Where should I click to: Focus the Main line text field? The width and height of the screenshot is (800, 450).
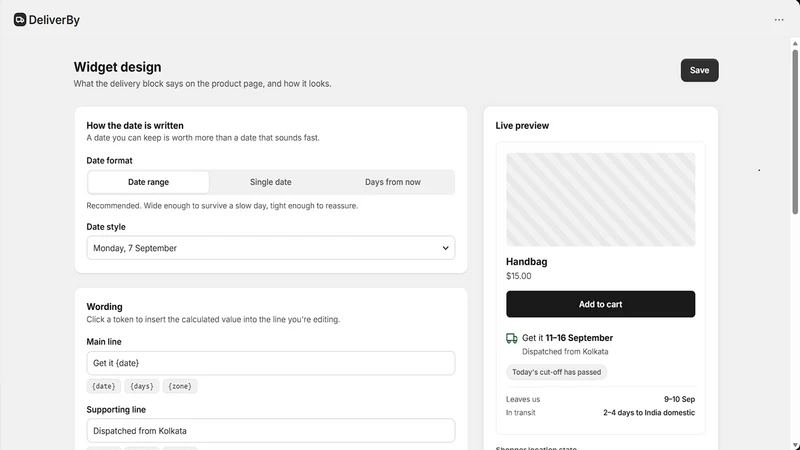tap(270, 363)
